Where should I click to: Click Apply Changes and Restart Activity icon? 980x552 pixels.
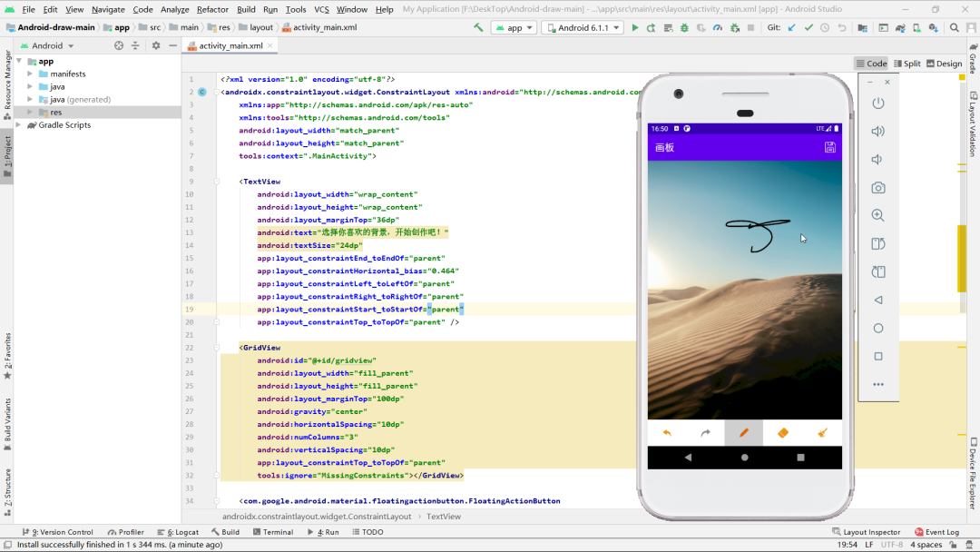pyautogui.click(x=652, y=27)
